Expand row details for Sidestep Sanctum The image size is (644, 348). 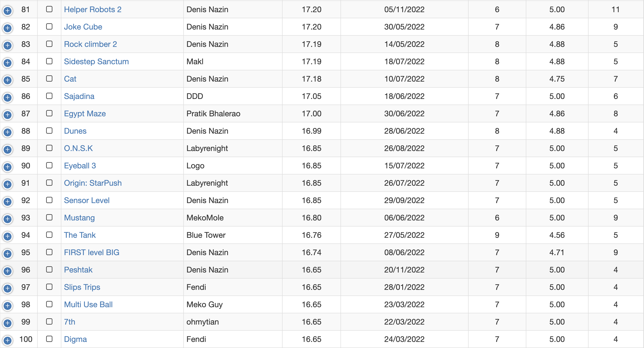pos(7,63)
